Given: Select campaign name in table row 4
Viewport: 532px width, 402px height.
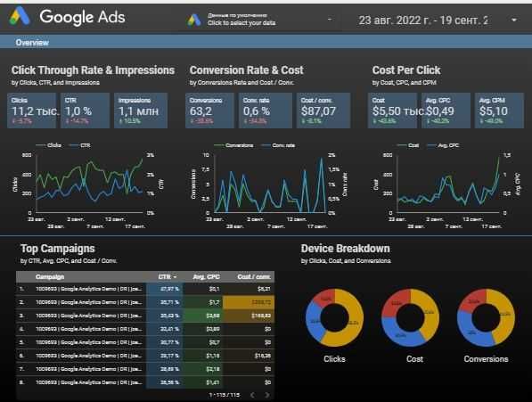Looking at the screenshot, I should 89,329.
